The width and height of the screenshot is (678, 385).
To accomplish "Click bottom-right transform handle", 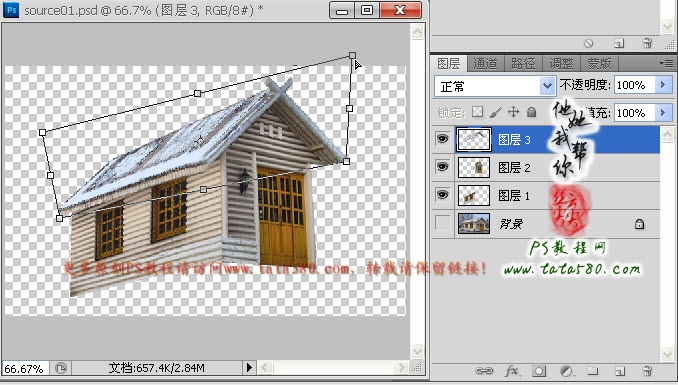I will click(x=346, y=161).
